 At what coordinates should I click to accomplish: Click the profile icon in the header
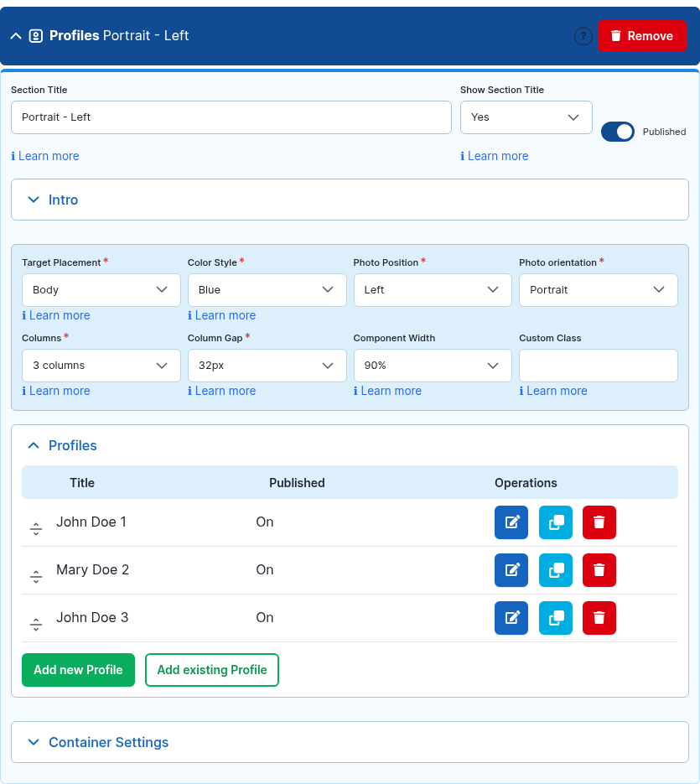pyautogui.click(x=35, y=36)
